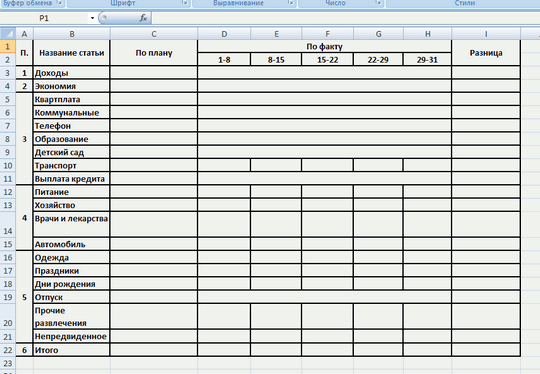This screenshot has height=374, width=540.
Task: Select the 'Квартплата' cell
Action: point(72,100)
